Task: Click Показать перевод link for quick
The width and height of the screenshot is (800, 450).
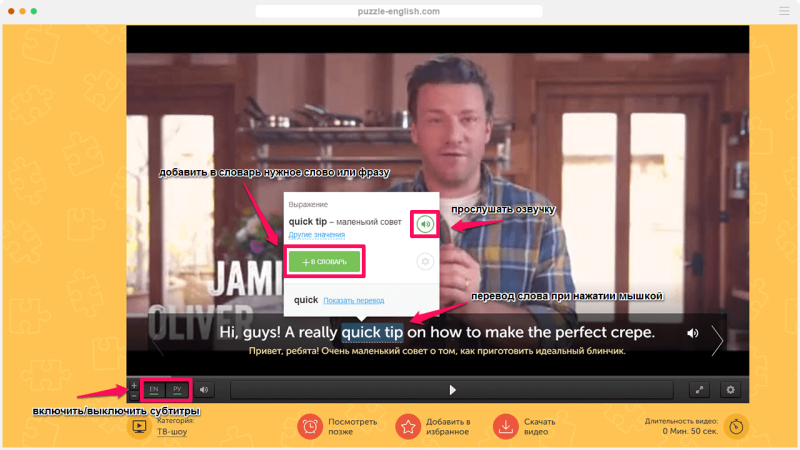Action: coord(354,301)
